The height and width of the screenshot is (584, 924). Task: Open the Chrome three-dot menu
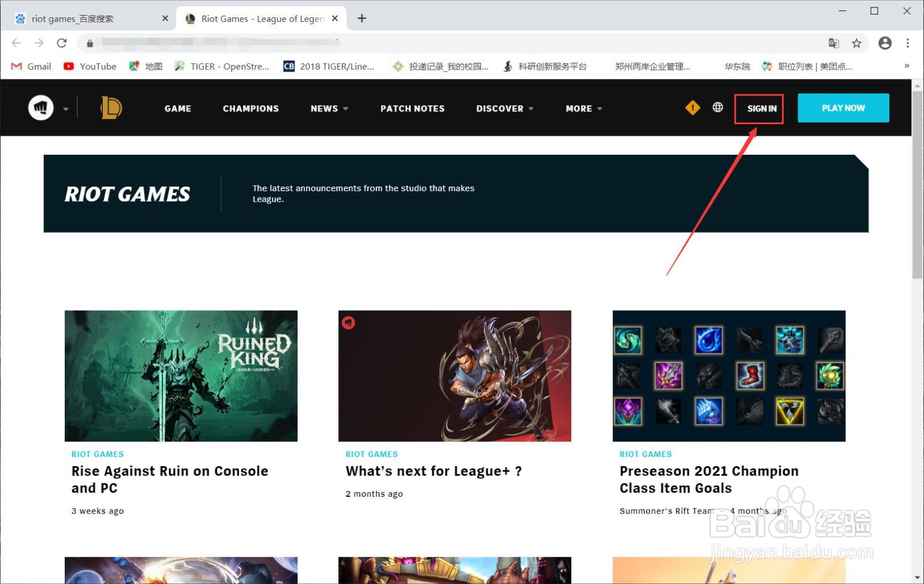click(908, 43)
